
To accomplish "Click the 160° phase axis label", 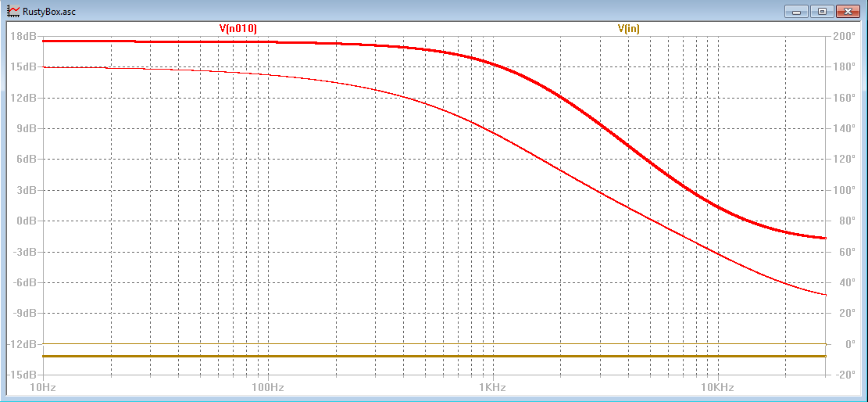I will click(x=844, y=98).
